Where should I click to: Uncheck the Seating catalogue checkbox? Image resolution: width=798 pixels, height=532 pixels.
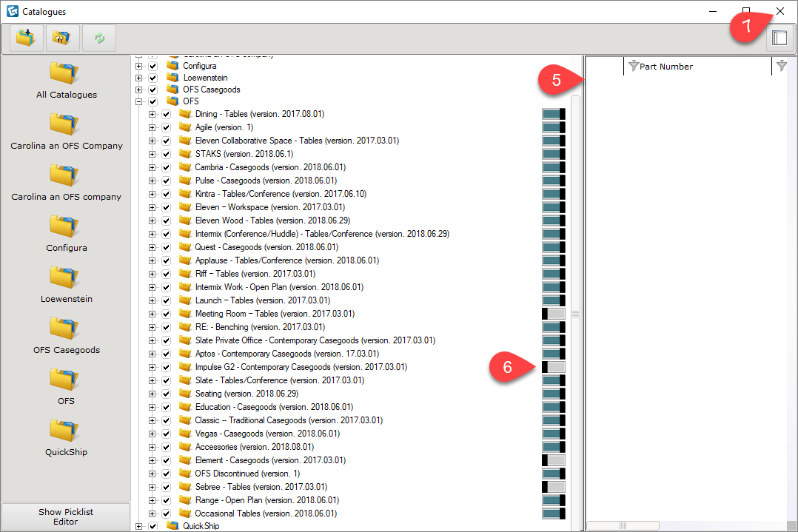point(166,394)
